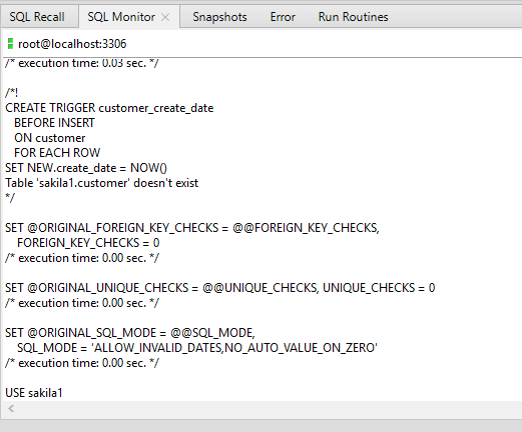Click the SQL_MODE = 'ALLOW_INVALID_DATES' line
The image size is (522, 432).
(x=197, y=348)
